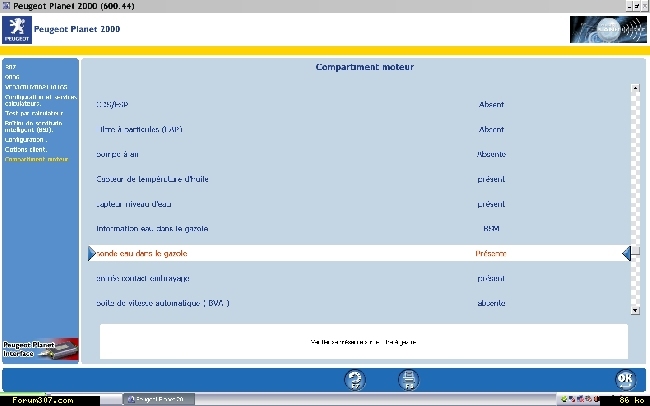Image resolution: width=650 pixels, height=406 pixels.
Task: Select 'Compartiment moteur' sidebar entry
Action: (x=36, y=160)
